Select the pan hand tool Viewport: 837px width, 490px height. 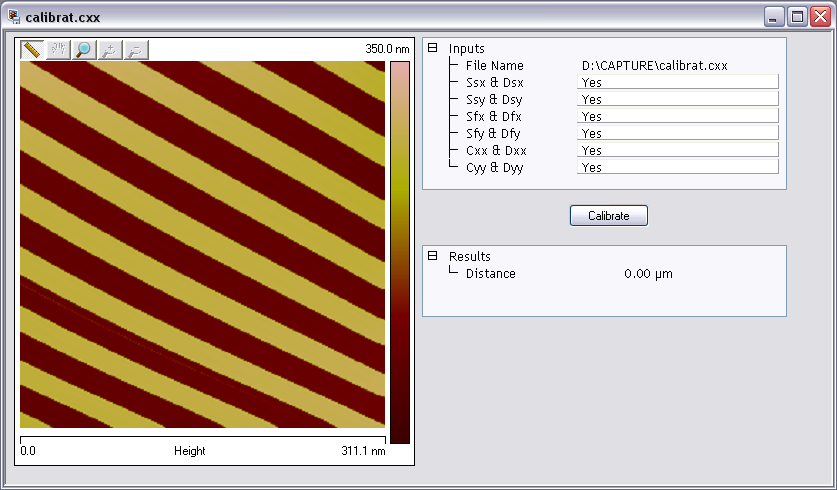point(58,50)
